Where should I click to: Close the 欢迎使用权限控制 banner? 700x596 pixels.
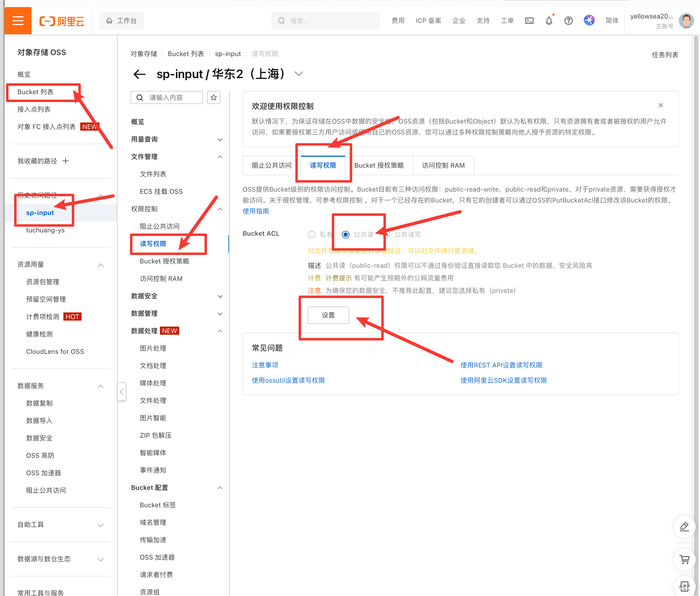[661, 105]
